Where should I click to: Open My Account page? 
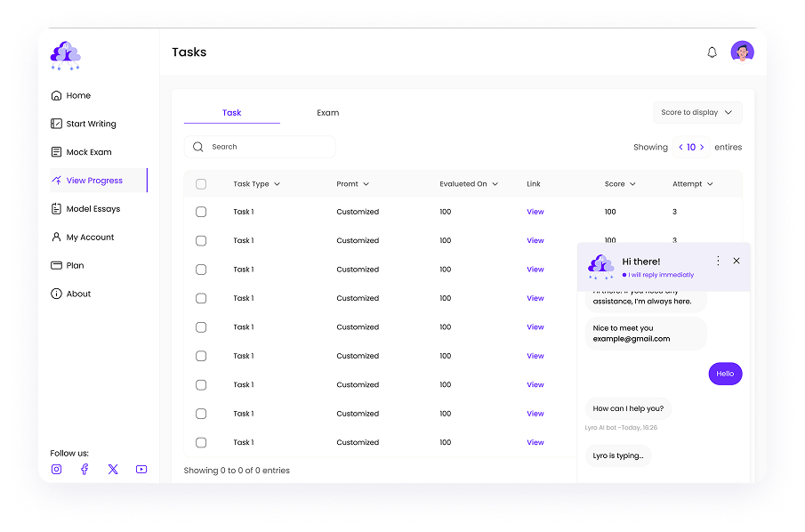(x=82, y=237)
